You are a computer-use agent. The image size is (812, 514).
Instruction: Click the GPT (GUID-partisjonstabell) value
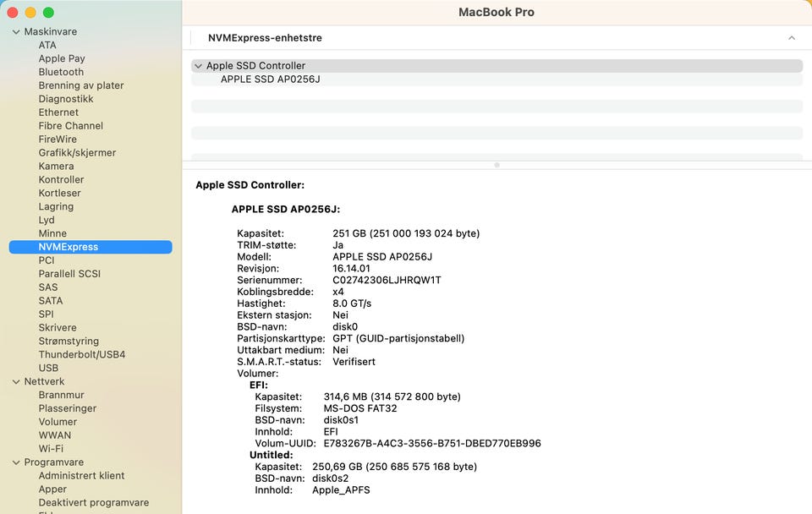click(x=398, y=338)
